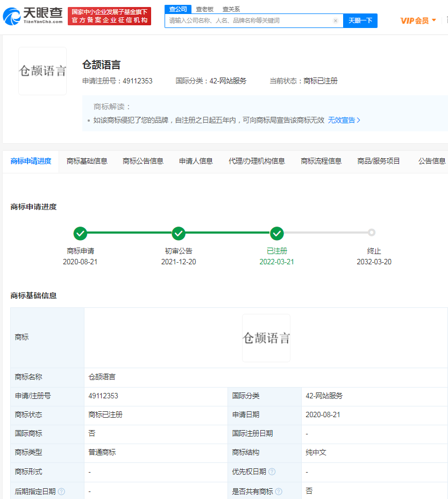Screen dimensions: 448x499
Task: Click the 仓颉语言 trademark image in table
Action: pos(266,338)
